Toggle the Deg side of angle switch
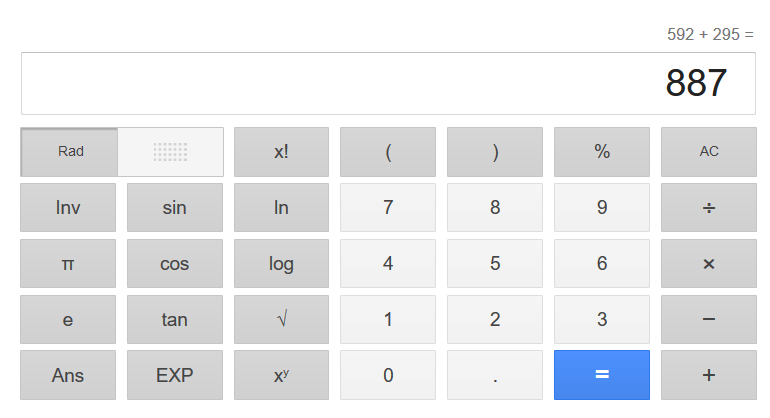The image size is (770, 418). coord(170,152)
